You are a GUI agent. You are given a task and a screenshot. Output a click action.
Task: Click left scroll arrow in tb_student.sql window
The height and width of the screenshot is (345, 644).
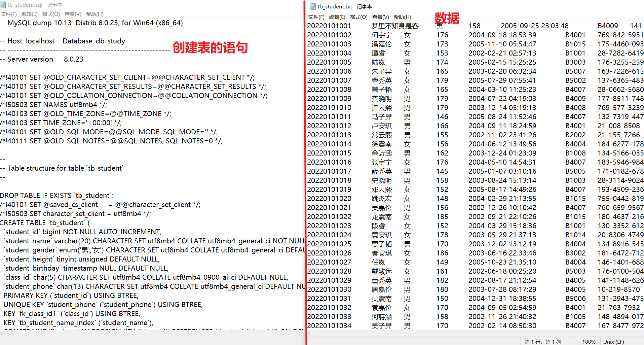[2, 333]
